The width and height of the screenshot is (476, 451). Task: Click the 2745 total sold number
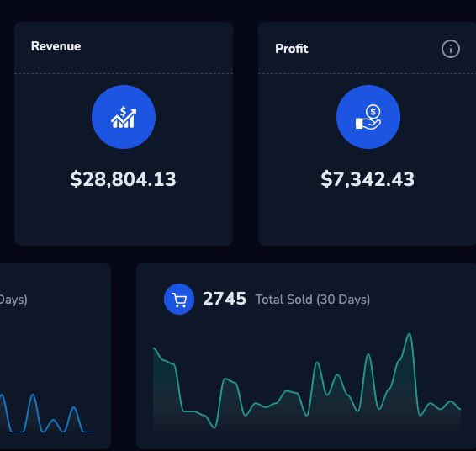[x=225, y=299]
